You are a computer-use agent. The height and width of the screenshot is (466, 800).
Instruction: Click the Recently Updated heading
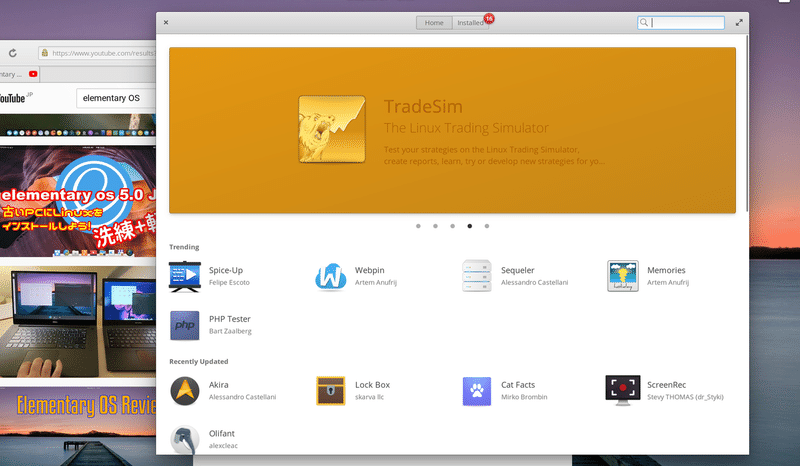click(198, 361)
